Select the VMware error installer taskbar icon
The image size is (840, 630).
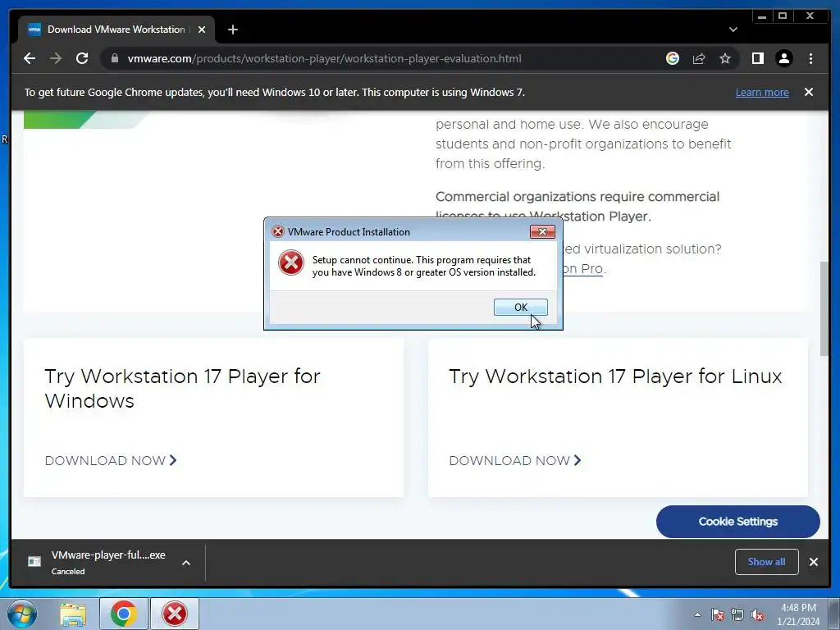[175, 614]
